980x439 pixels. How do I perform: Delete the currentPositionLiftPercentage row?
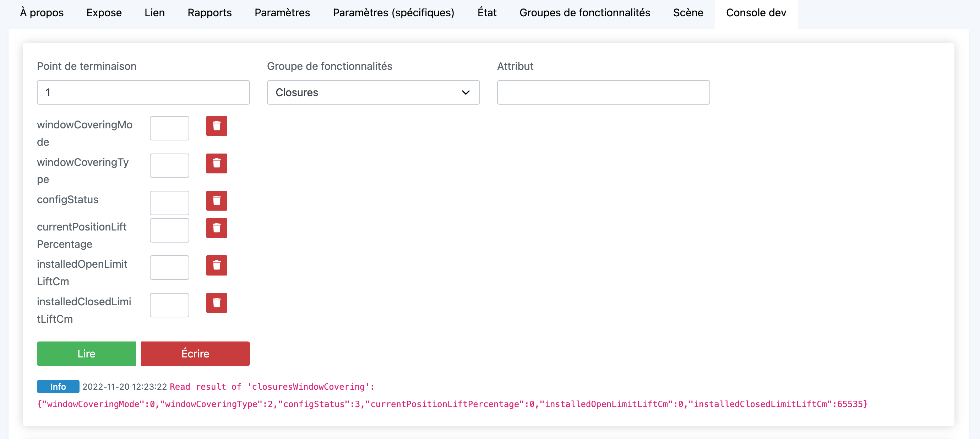(217, 228)
